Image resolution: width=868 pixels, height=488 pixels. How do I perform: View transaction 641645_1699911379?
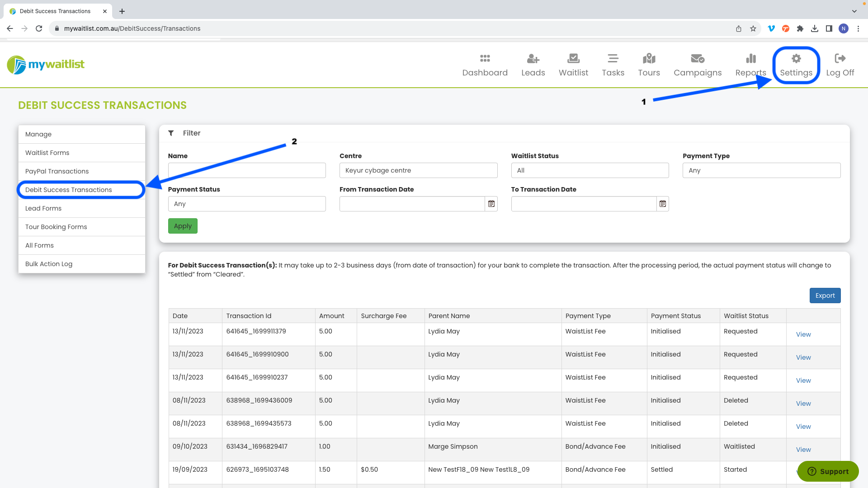point(803,334)
